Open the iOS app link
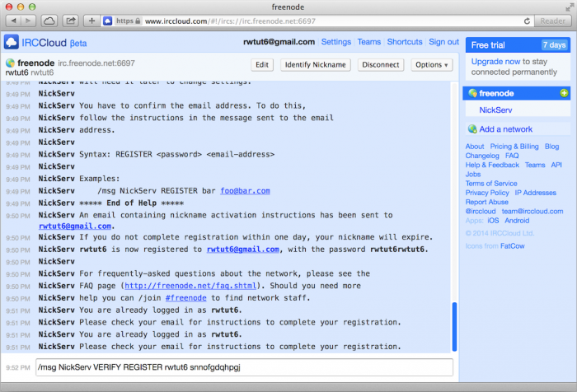Image resolution: width=577 pixels, height=392 pixels. [x=493, y=221]
